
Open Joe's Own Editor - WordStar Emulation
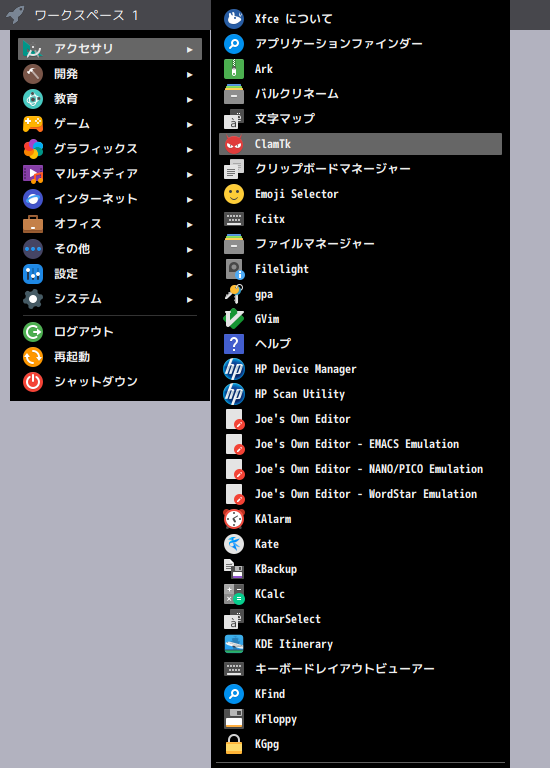pos(360,494)
